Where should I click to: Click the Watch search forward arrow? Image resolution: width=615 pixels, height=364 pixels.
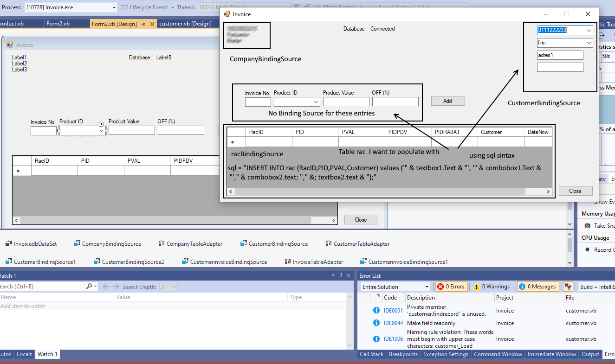tap(116, 287)
